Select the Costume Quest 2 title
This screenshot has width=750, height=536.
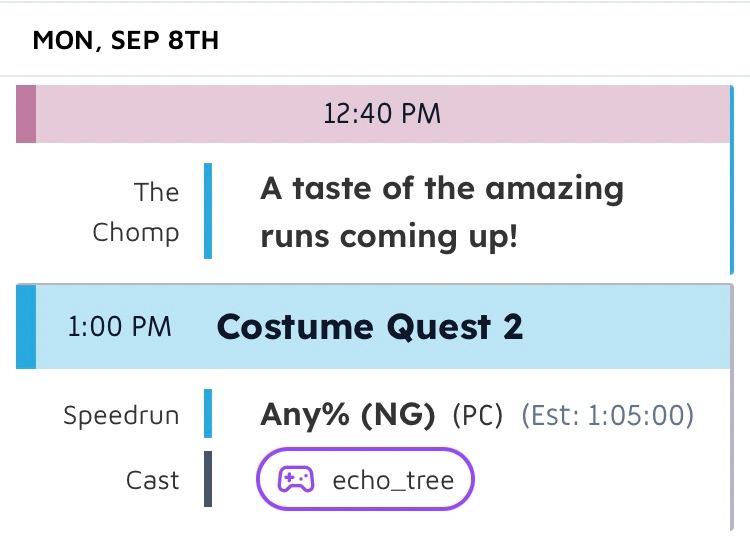click(370, 327)
